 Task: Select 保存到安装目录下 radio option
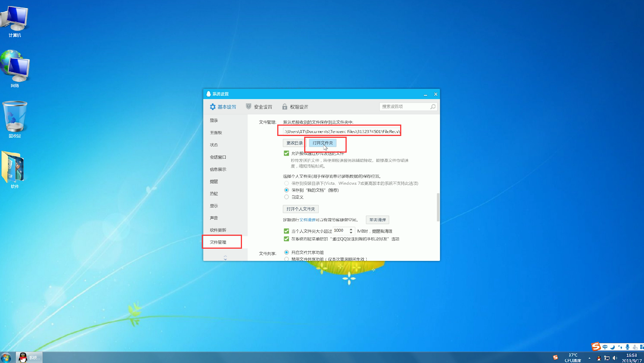pyautogui.click(x=286, y=183)
